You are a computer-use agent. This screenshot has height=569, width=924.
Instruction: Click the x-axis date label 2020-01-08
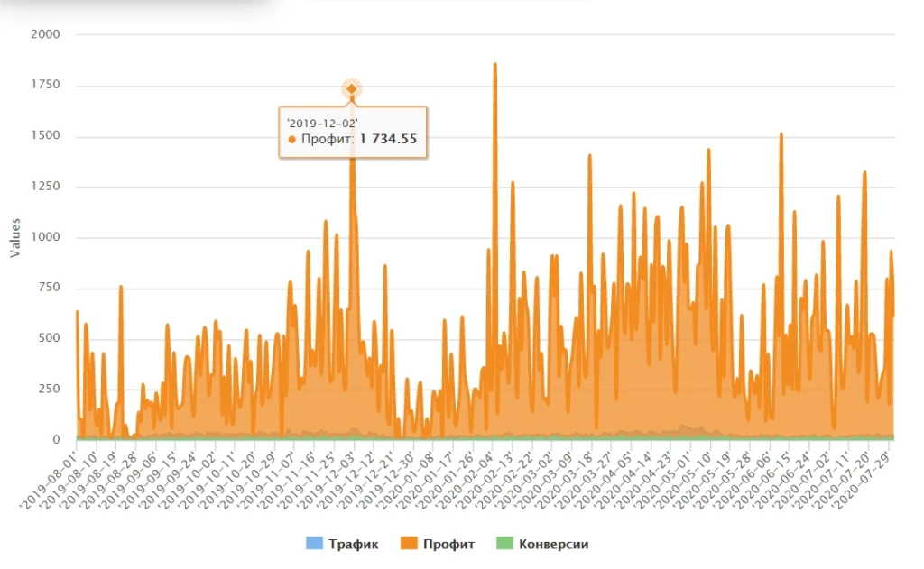coord(405,480)
